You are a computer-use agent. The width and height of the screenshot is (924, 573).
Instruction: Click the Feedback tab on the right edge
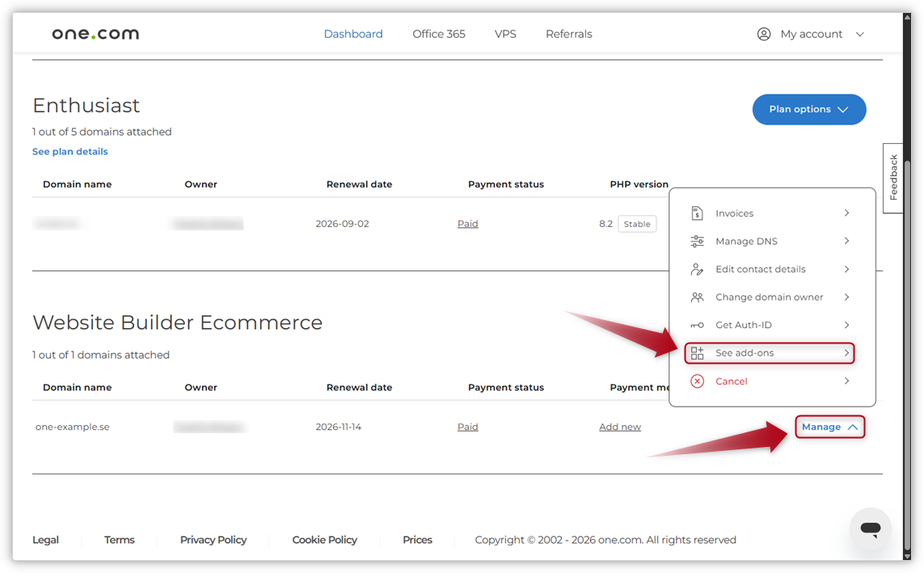click(x=892, y=175)
